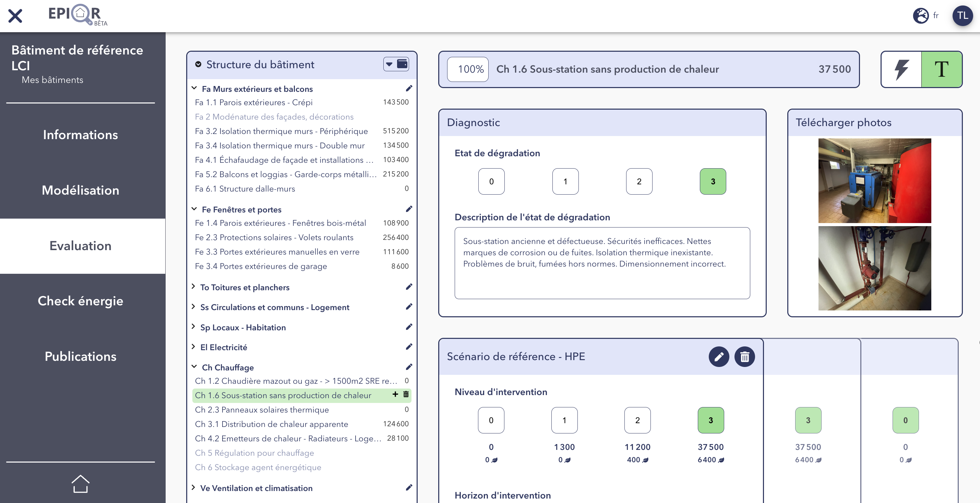Select Etat de dégradation level 3
The image size is (980, 503).
click(713, 181)
